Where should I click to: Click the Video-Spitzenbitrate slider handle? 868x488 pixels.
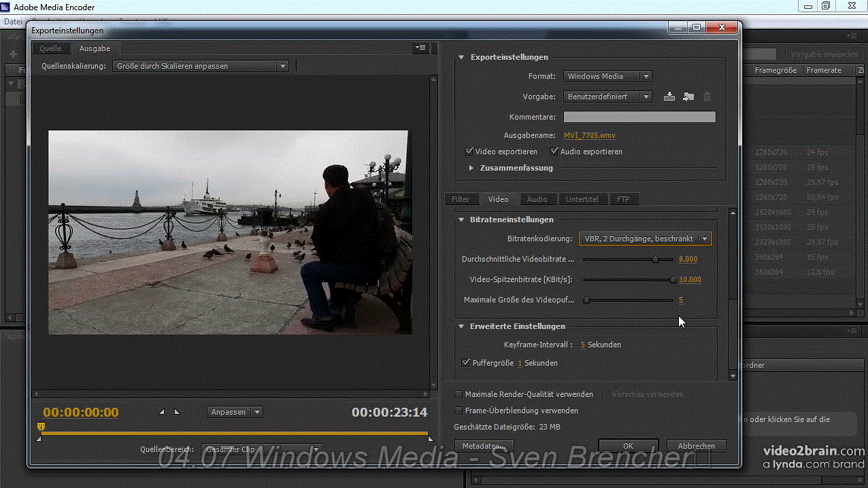coord(673,279)
